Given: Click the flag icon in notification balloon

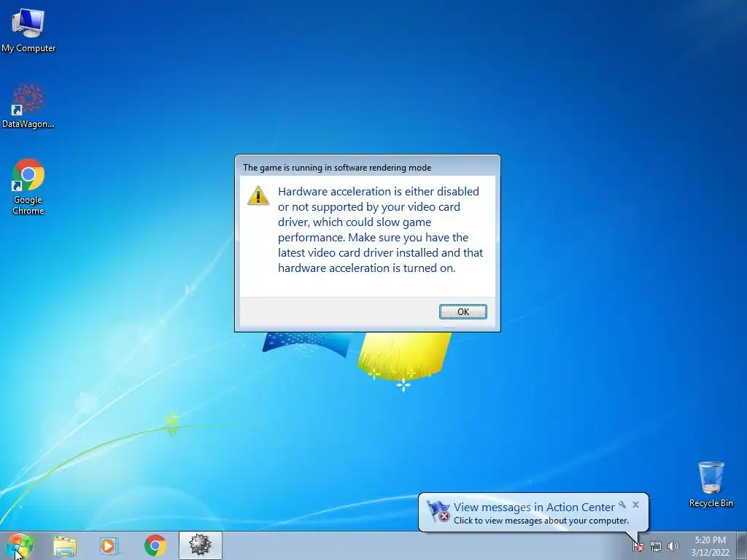Looking at the screenshot, I should 438,511.
